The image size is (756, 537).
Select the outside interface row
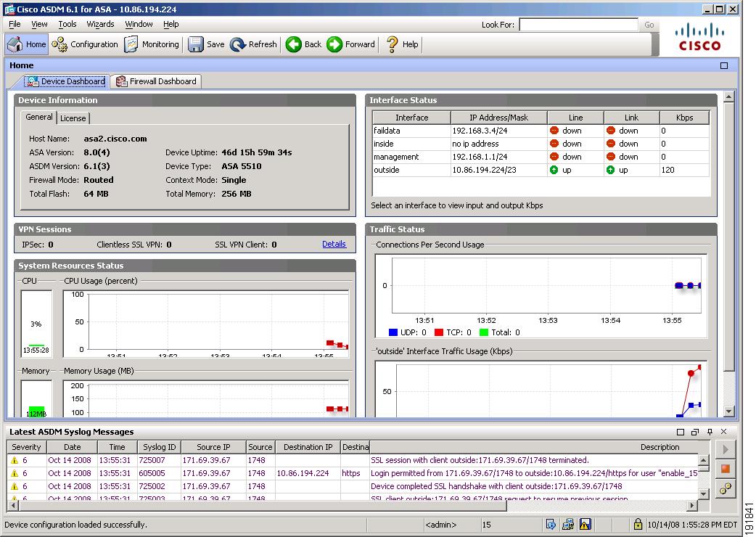click(541, 170)
